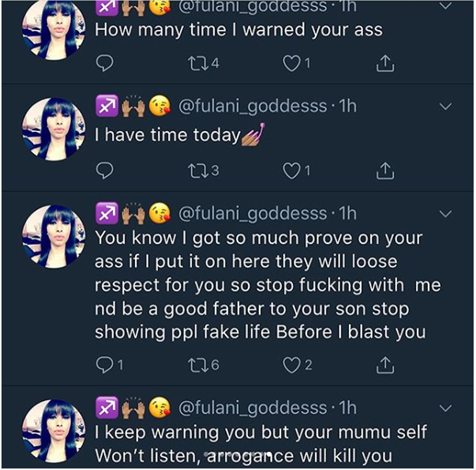This screenshot has height=470, width=476.
Task: Share the "Before I blast you" tweet
Action: pos(384,363)
